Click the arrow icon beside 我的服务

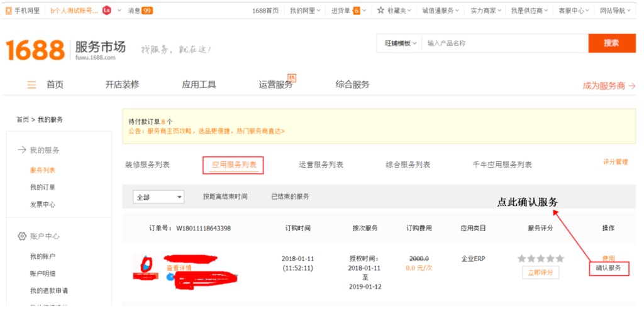(x=22, y=150)
